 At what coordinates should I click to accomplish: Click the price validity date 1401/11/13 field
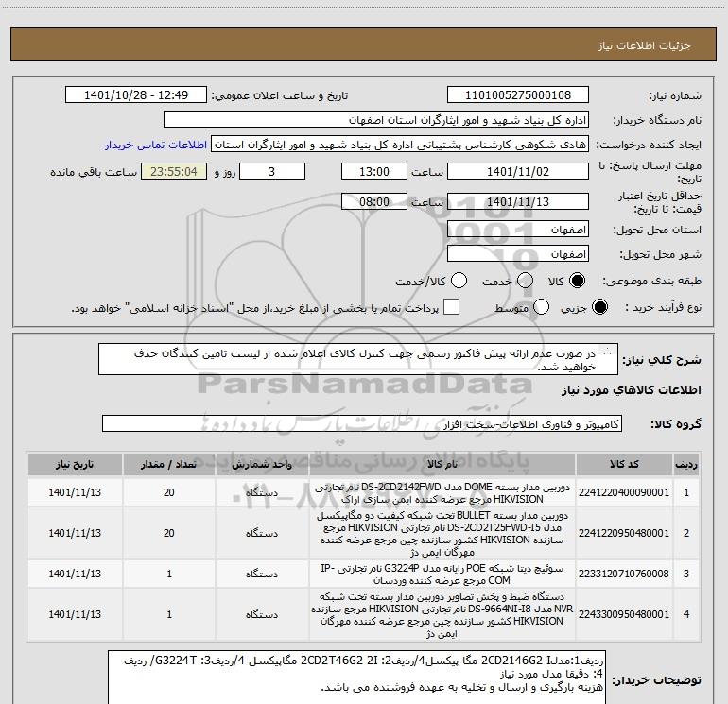pyautogui.click(x=518, y=202)
